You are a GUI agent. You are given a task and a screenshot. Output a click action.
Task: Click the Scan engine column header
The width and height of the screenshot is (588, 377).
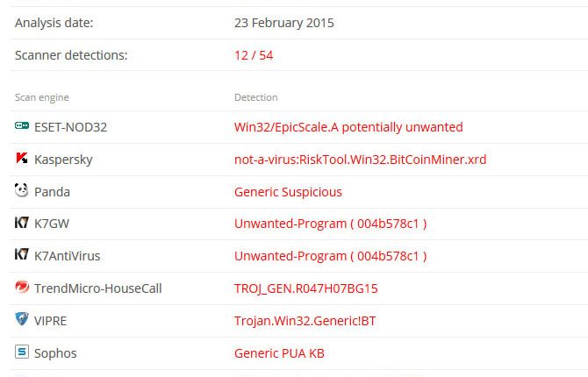pos(42,97)
